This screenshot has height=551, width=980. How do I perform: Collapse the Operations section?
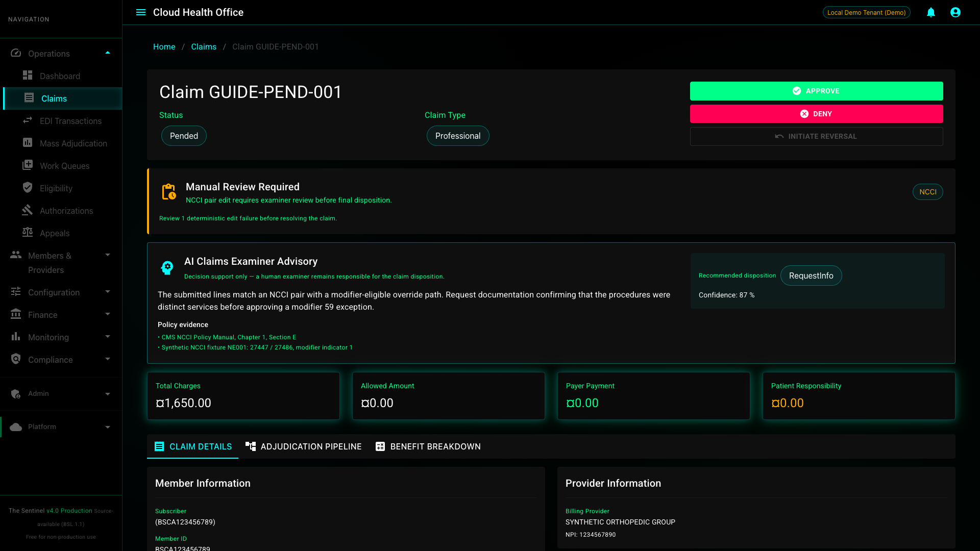(108, 53)
